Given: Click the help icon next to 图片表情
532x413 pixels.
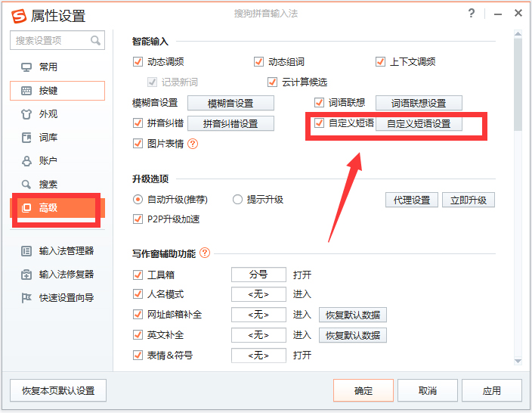Looking at the screenshot, I should (x=193, y=144).
